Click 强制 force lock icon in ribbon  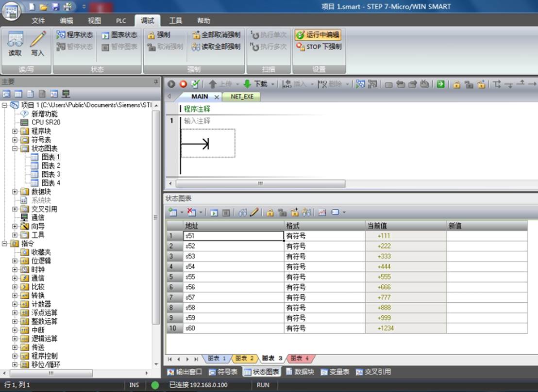pos(151,35)
